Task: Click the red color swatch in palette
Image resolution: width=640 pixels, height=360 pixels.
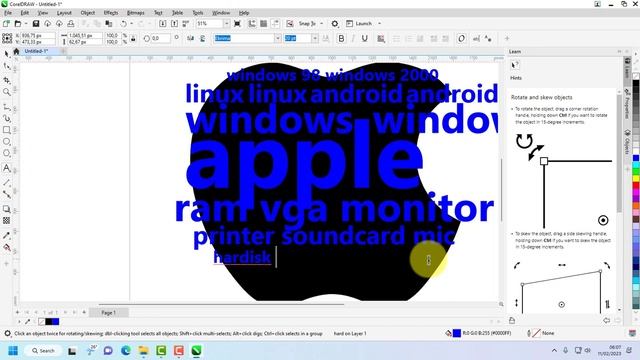Action: [636, 186]
